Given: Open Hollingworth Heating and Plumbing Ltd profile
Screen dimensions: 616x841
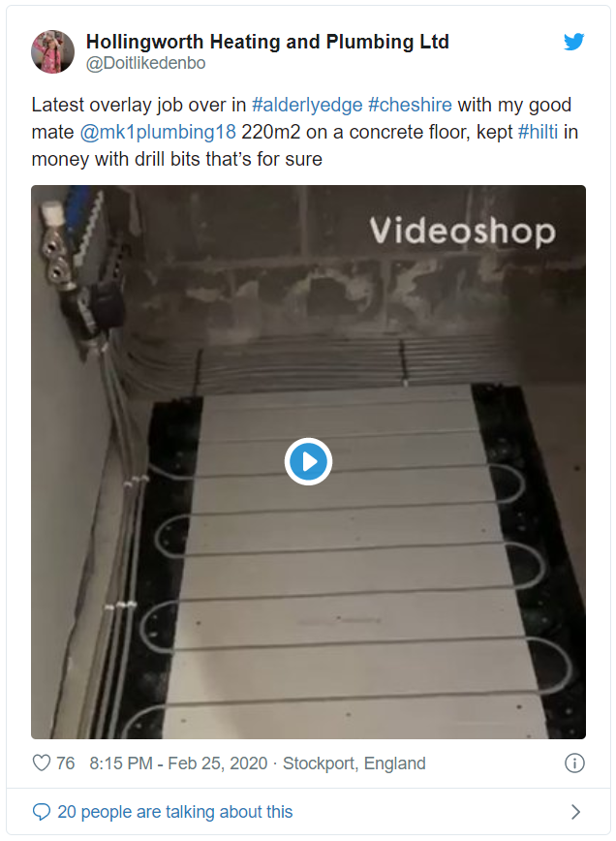Looking at the screenshot, I should pyautogui.click(x=267, y=42).
